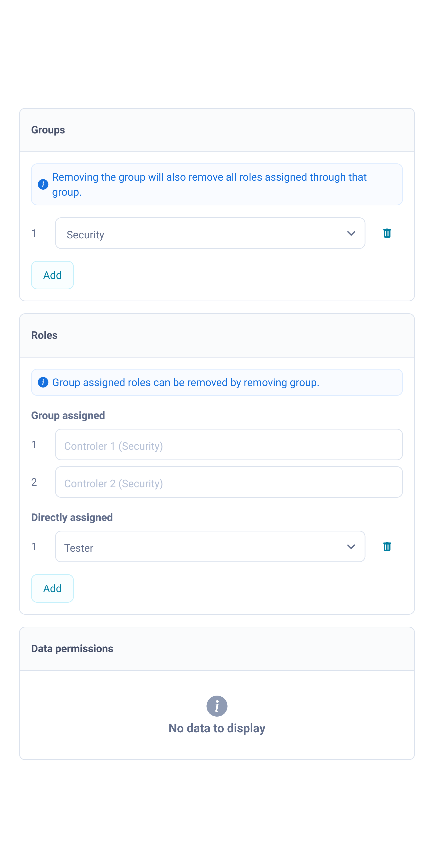This screenshot has height=868, width=434.
Task: Click the No data to display message
Action: [217, 728]
